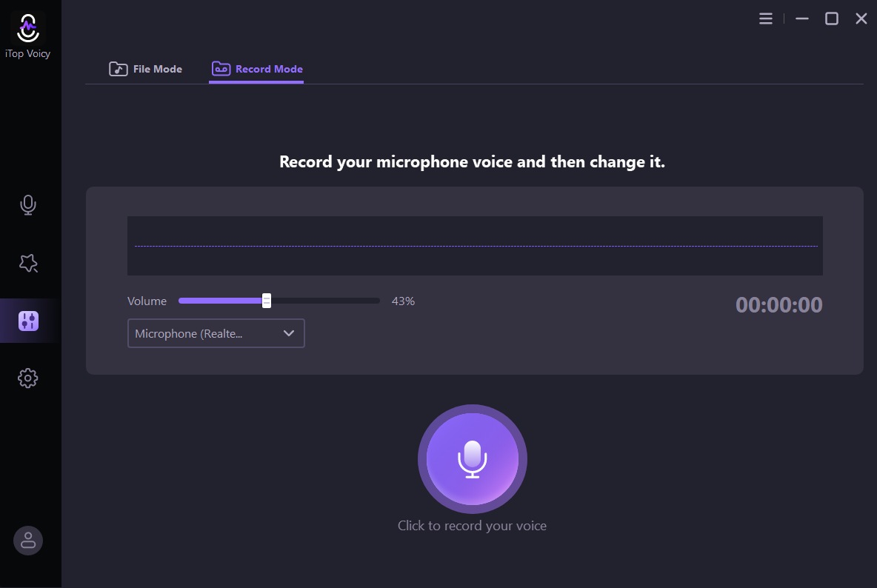Open the Settings gear in the sidebar
The image size is (877, 588).
(27, 378)
